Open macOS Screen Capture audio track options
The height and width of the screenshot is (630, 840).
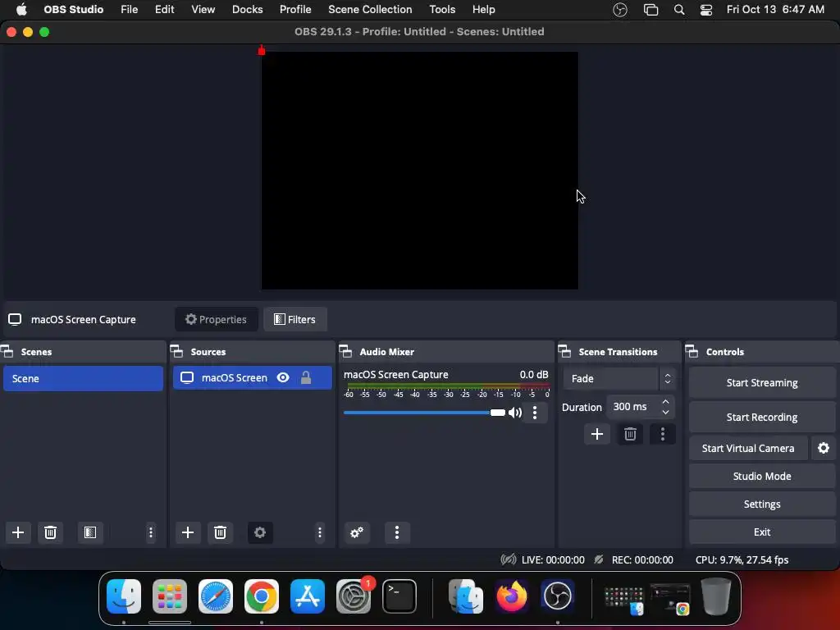(535, 413)
